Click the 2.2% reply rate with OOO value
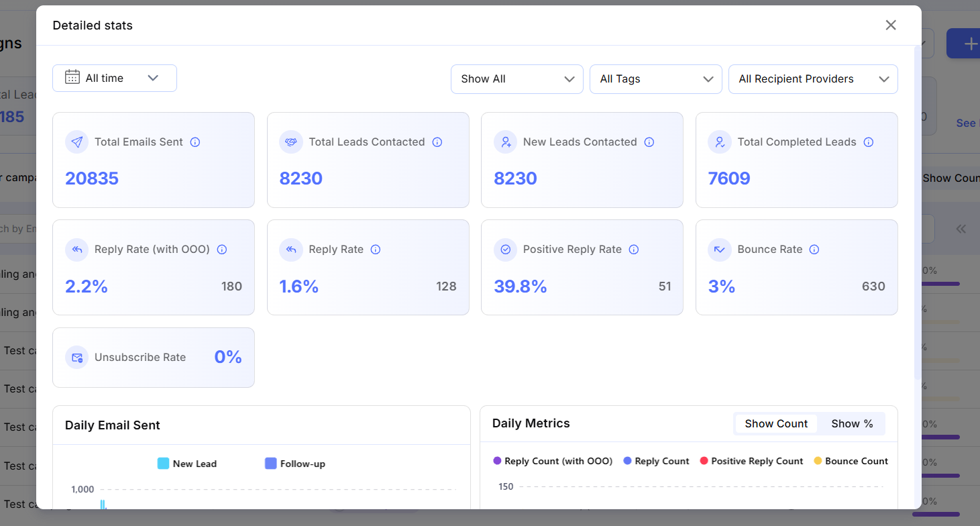Screen dimensions: 980x526 point(87,286)
